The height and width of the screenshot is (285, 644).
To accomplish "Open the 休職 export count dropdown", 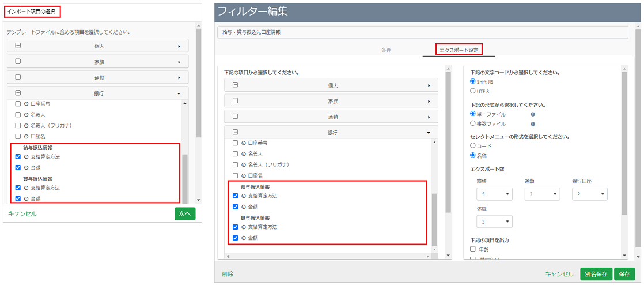I will (494, 222).
